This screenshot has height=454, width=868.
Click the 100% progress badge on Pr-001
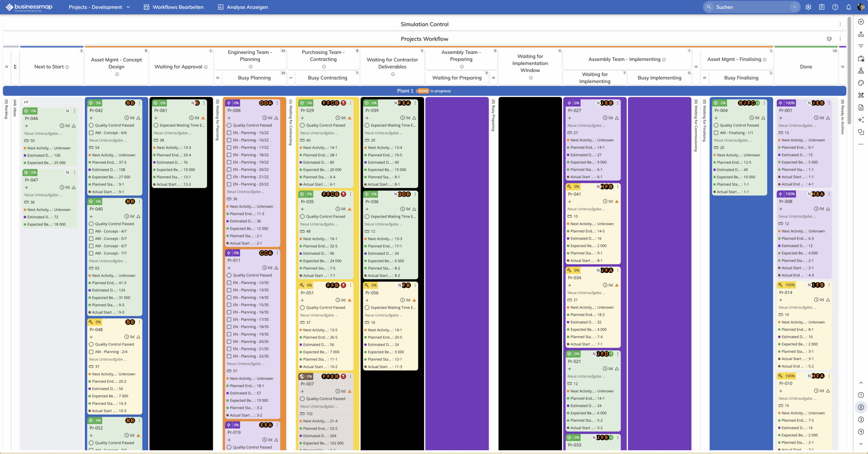[x=790, y=103]
